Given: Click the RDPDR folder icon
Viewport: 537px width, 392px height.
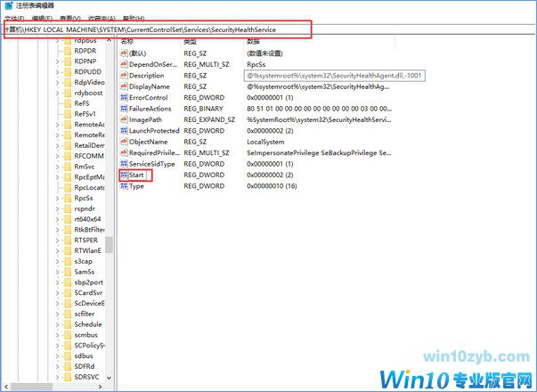Looking at the screenshot, I should [x=68, y=51].
